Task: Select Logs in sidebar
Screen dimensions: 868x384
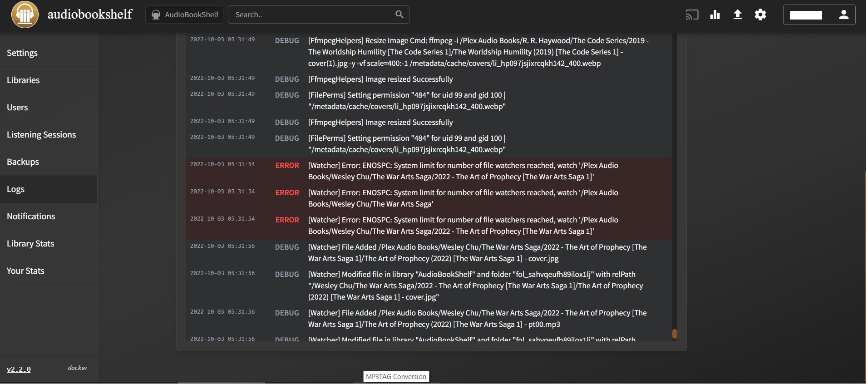Action: pyautogui.click(x=49, y=189)
